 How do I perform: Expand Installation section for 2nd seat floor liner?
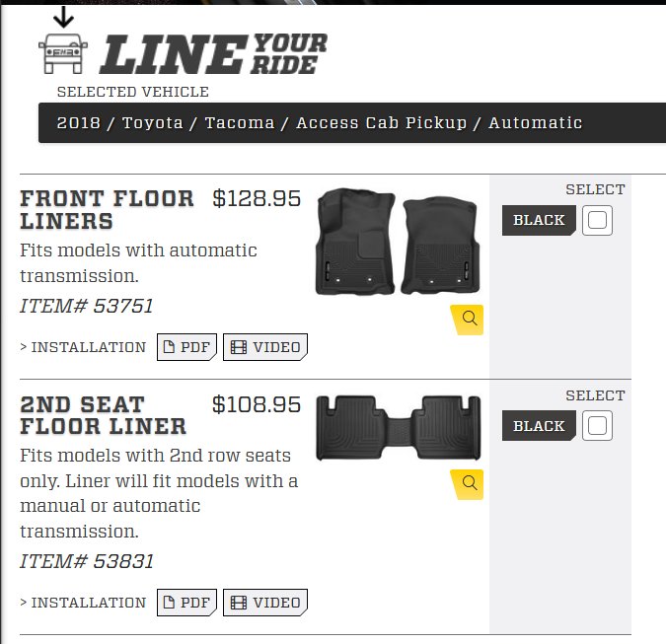pyautogui.click(x=83, y=603)
